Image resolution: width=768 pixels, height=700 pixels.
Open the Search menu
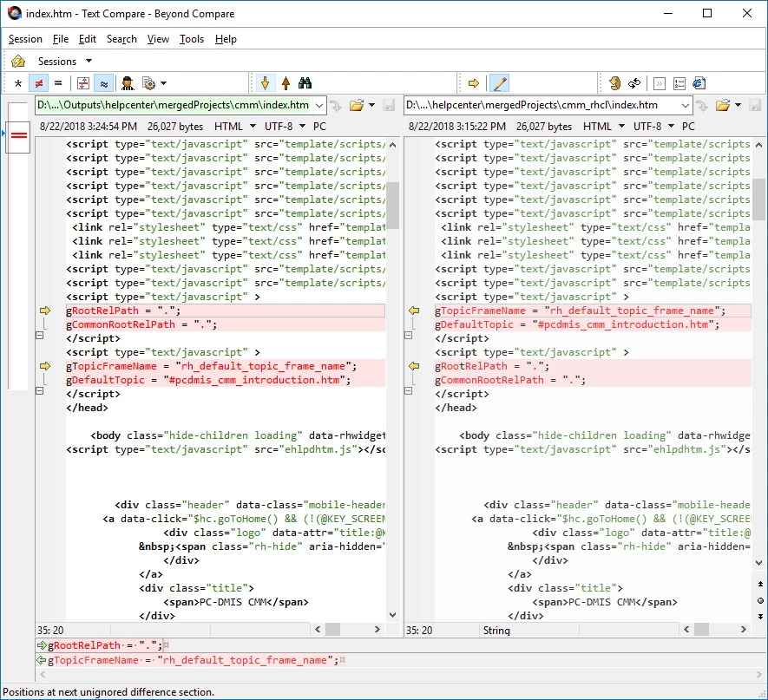tap(121, 39)
